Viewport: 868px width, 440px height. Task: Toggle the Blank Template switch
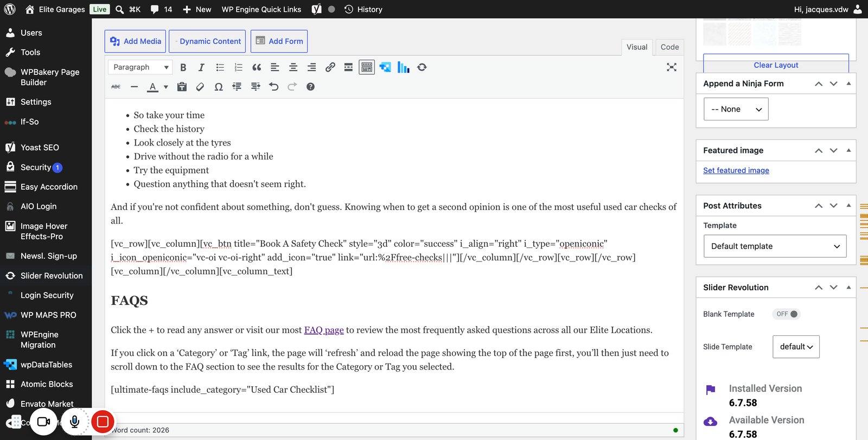[787, 314]
